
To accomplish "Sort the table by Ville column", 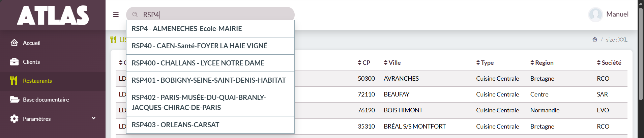I will [392, 63].
